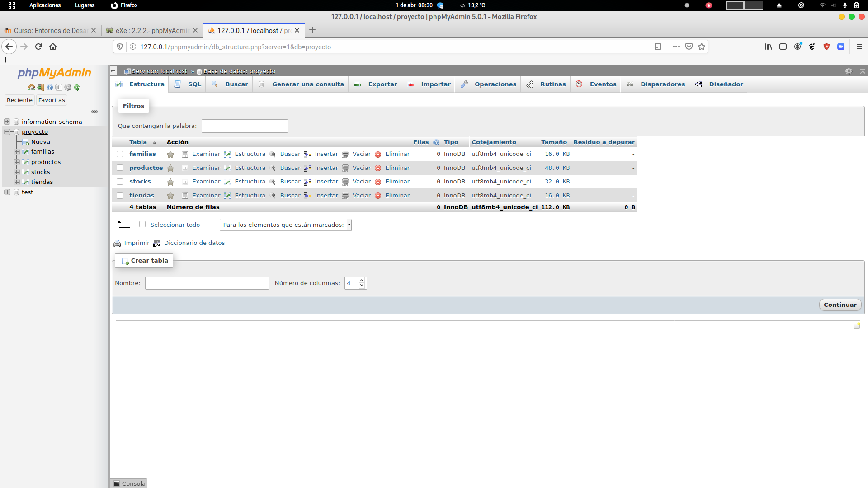Click the Continuar button
This screenshot has width=868, height=488.
840,305
